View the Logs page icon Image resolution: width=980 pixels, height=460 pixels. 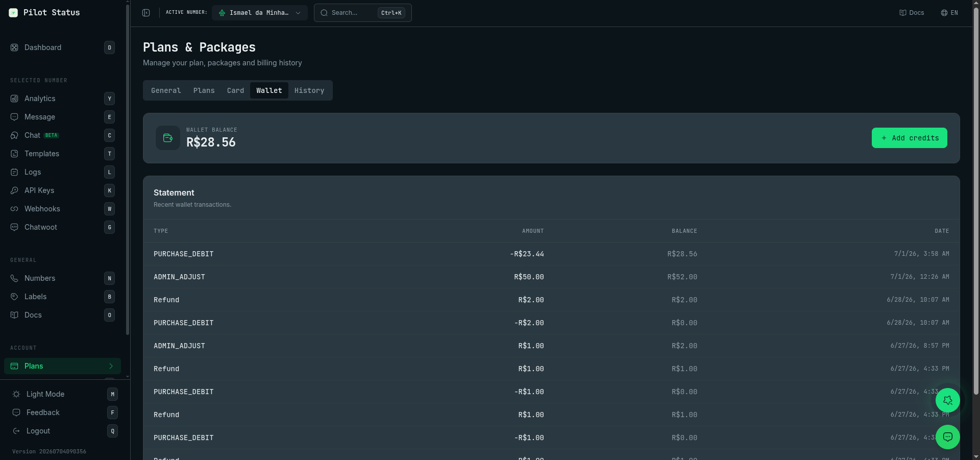14,172
